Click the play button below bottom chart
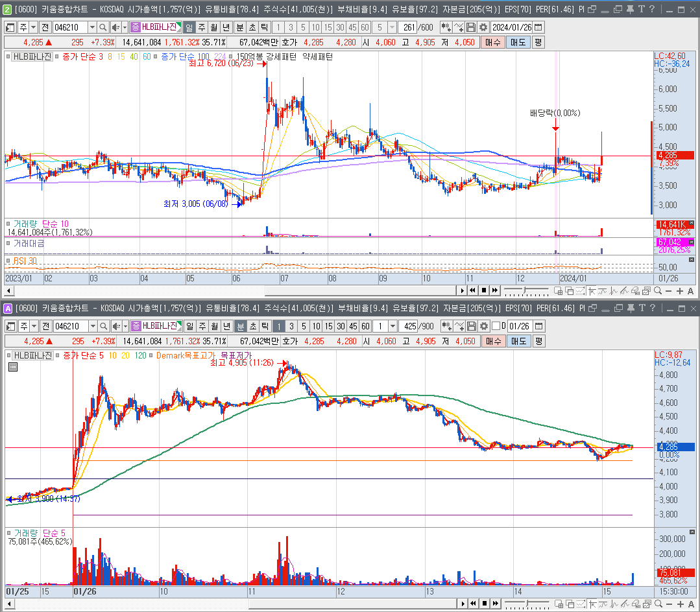This screenshot has height=612, width=700. (x=463, y=604)
